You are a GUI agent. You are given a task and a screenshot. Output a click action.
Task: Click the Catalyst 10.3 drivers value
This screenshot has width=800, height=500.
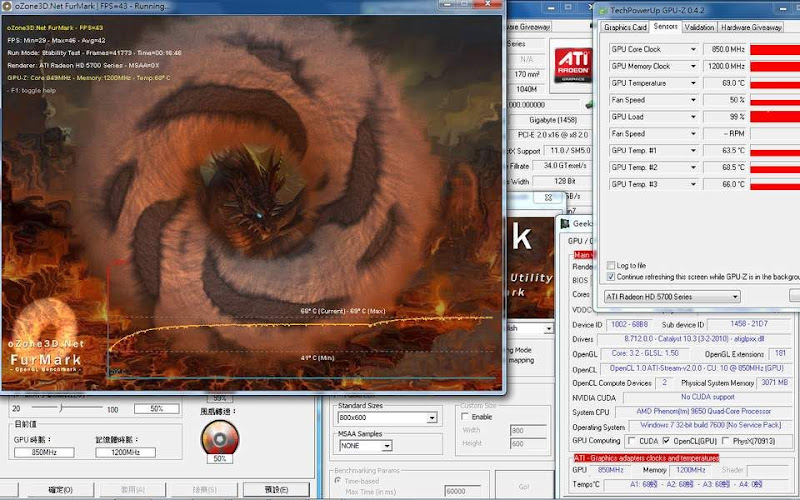point(694,339)
